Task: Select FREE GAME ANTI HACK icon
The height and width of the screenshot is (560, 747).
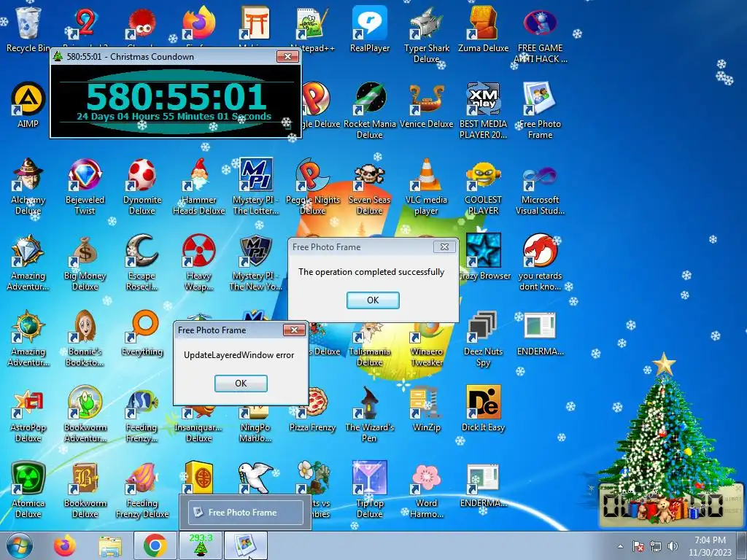Action: point(541,34)
